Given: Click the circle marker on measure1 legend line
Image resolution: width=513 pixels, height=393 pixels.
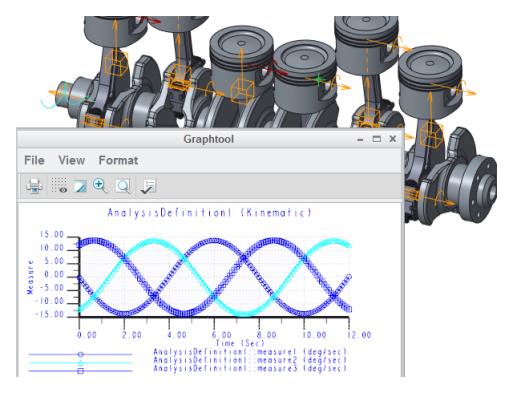Looking at the screenshot, I should (x=80, y=354).
